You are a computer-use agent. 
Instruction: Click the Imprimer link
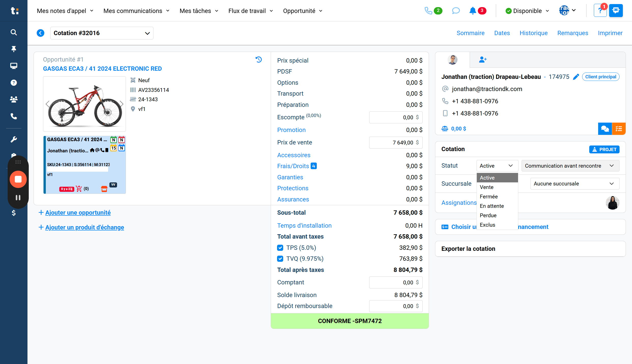610,33
